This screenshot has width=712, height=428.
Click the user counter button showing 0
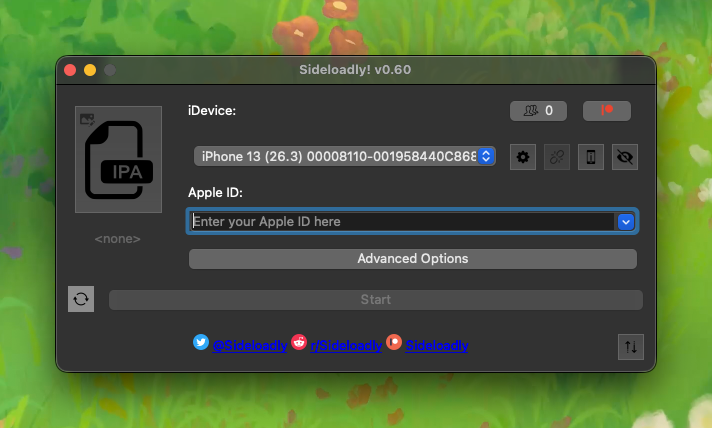coord(539,110)
